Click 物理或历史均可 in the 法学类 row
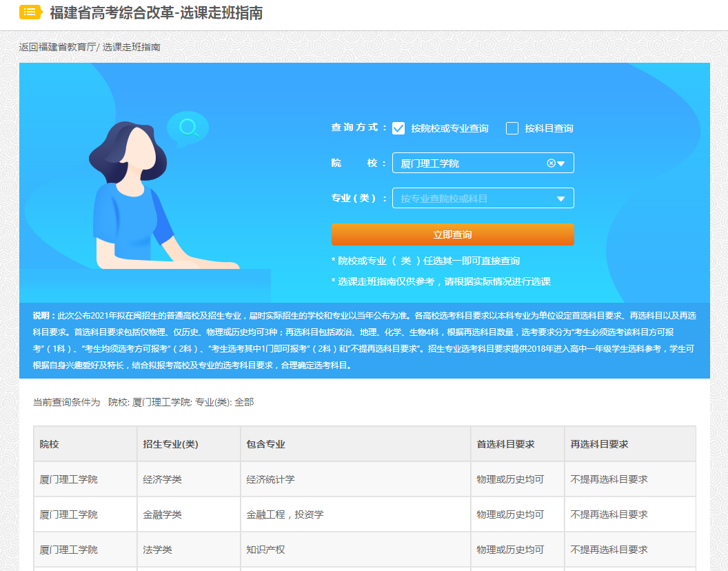The width and height of the screenshot is (728, 571). click(x=510, y=550)
